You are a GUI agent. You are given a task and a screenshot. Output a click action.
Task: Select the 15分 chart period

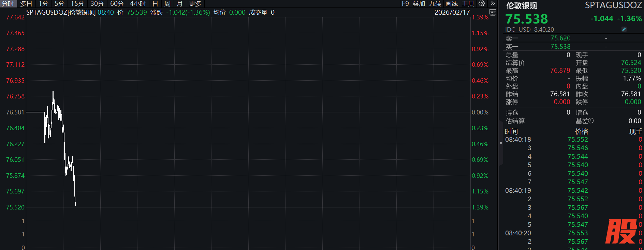77,4
